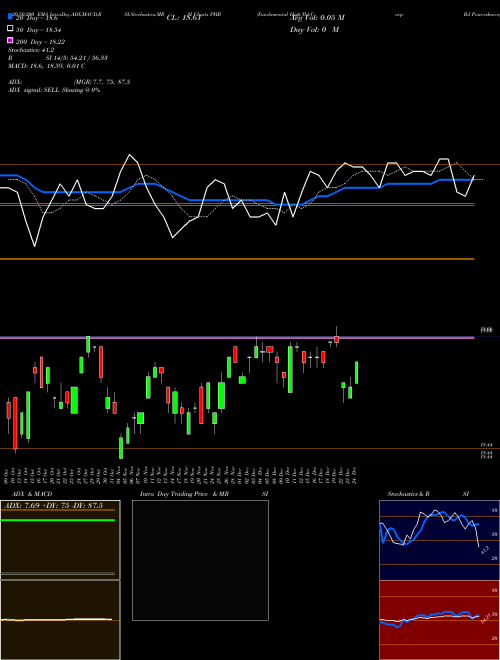Click the 'CL: 18.61' closing price label
The height and width of the screenshot is (660, 500).
(x=184, y=18)
